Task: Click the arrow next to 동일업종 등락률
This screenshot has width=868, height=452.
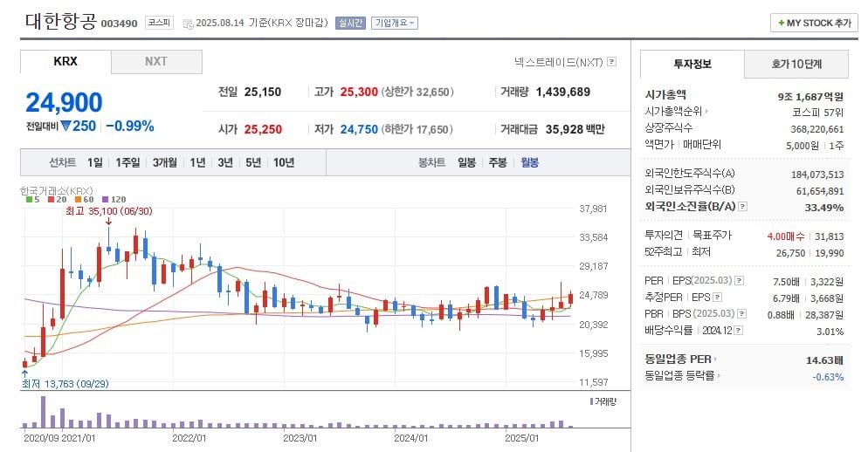Action: (x=719, y=376)
